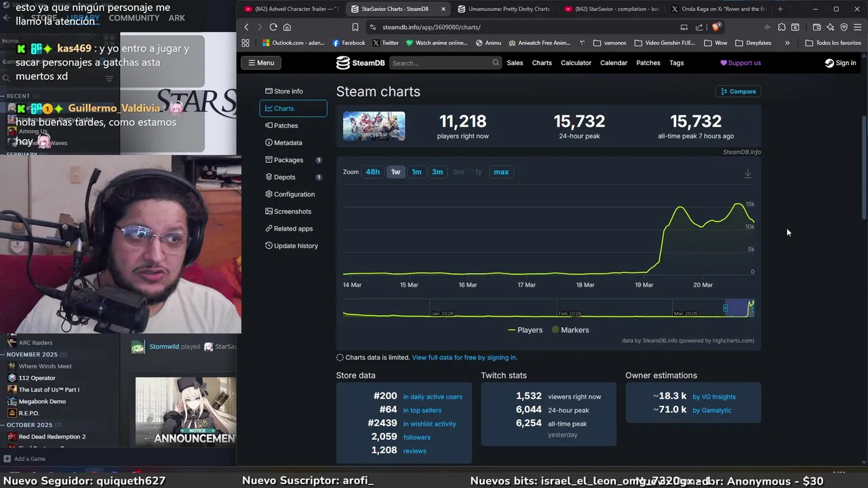The image size is (868, 488).
Task: Open the apps grid in bookmarks bar
Action: 245,43
